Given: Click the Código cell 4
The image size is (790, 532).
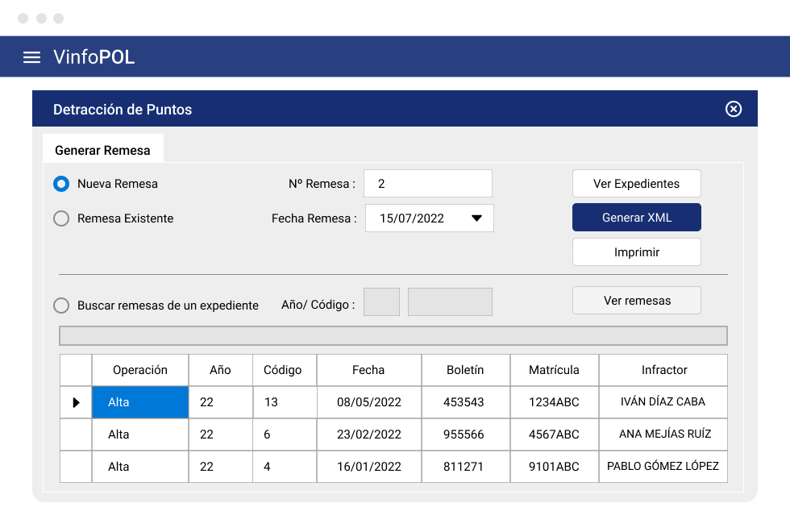Looking at the screenshot, I should tap(284, 467).
